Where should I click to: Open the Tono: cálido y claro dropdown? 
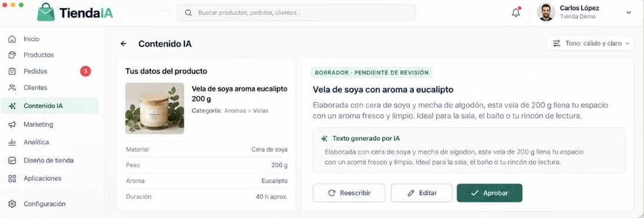590,43
